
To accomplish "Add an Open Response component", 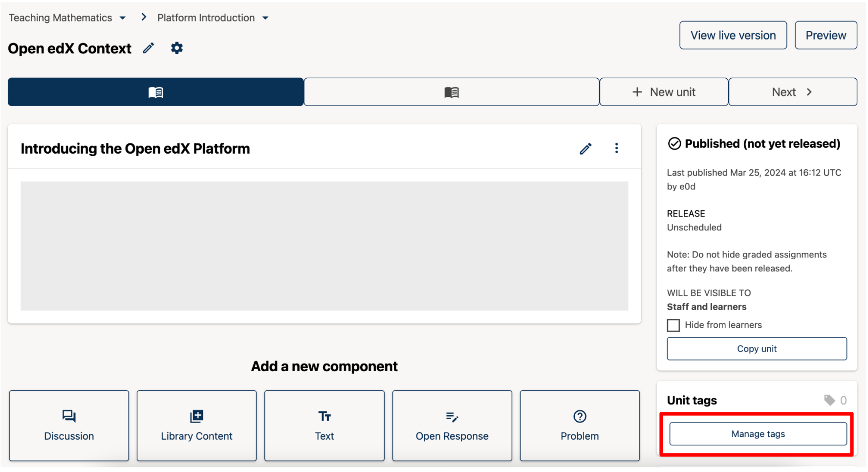I will [x=452, y=426].
